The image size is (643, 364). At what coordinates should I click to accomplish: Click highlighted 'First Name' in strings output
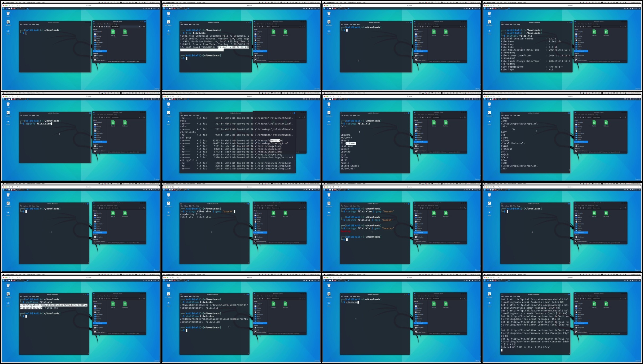point(348,143)
